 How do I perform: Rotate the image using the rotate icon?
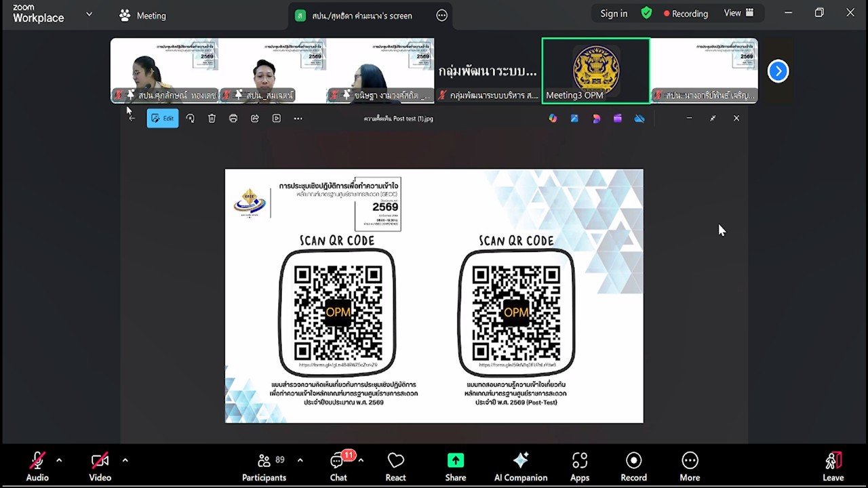click(191, 118)
